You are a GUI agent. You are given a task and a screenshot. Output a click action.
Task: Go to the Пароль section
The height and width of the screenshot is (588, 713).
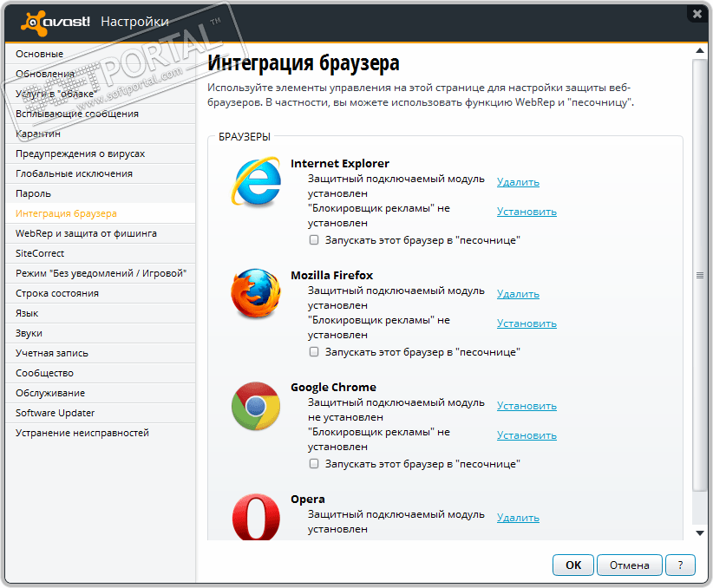click(x=101, y=193)
